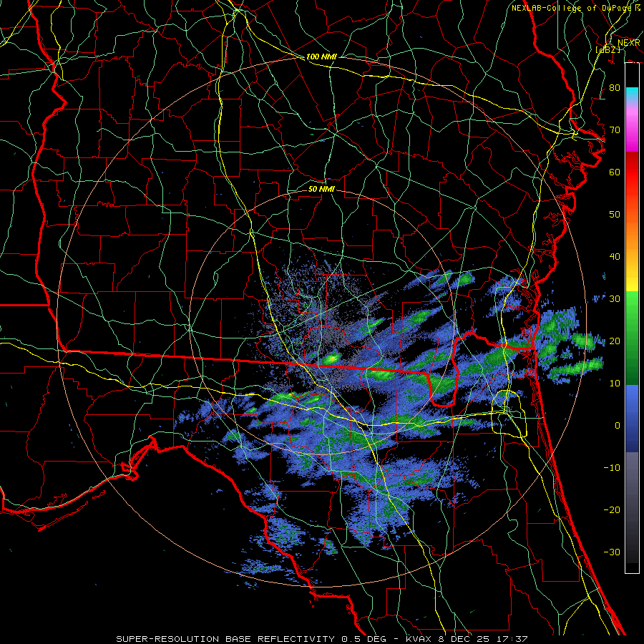Click the -30 value on dBZ scale
644x644 pixels.
612,552
